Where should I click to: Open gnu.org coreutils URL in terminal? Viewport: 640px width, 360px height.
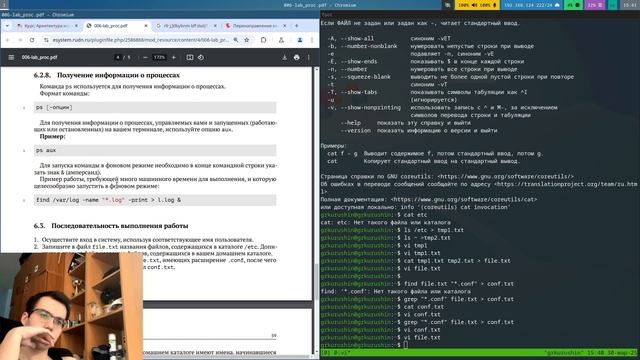[505, 176]
